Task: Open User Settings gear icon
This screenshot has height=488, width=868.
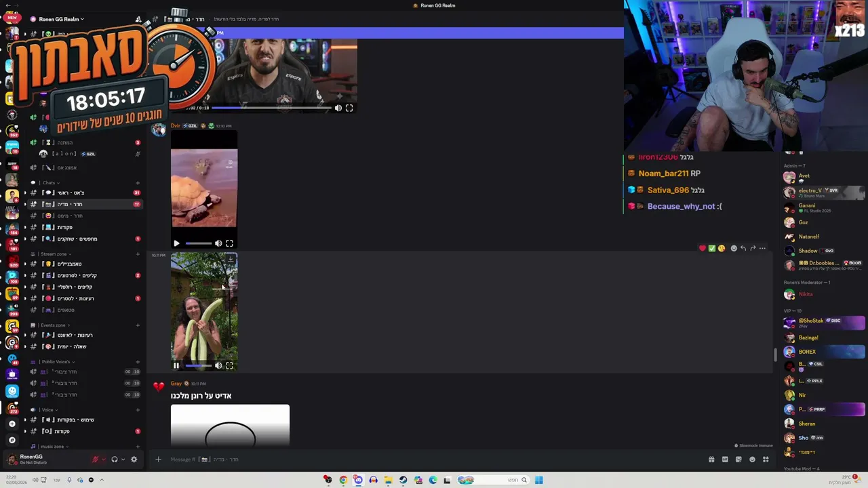Action: [134, 460]
